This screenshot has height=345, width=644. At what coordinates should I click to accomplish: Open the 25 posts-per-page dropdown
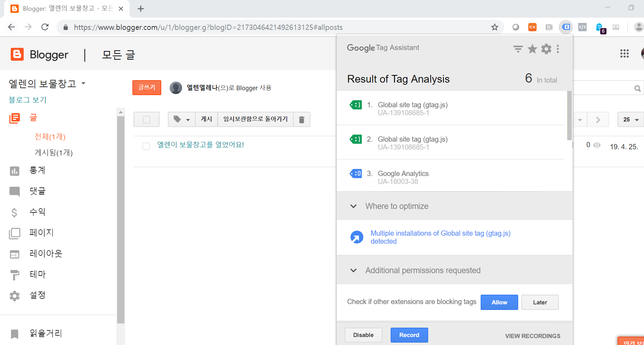(x=631, y=119)
